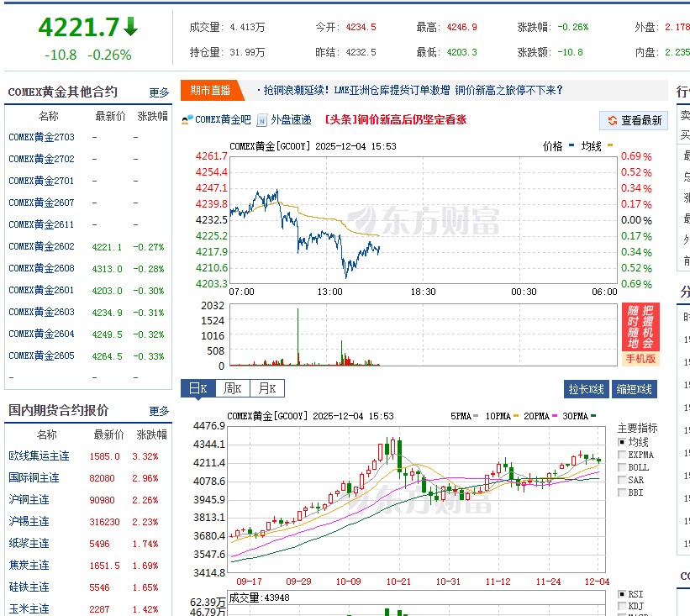Open 更多 link in COMEX黄金其他合约 panel
The width and height of the screenshot is (690, 616).
click(156, 91)
